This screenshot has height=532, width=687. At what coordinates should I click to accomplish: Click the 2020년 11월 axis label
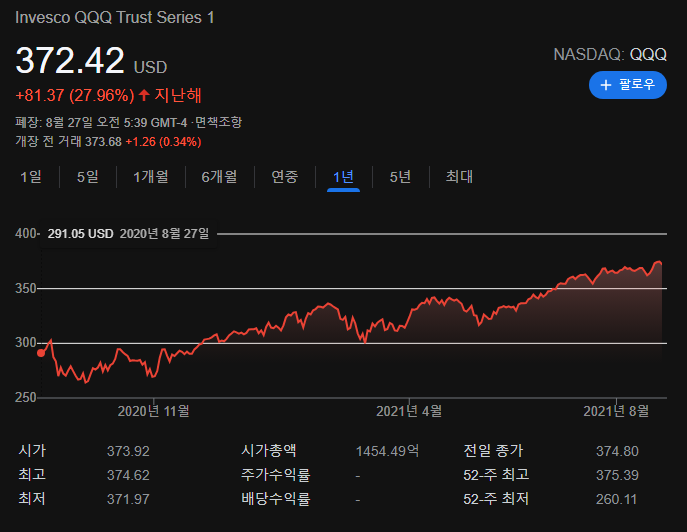tap(153, 411)
